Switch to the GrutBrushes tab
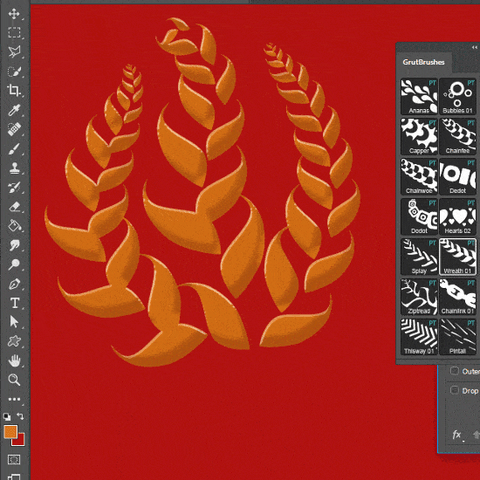480x480 pixels. (423, 62)
